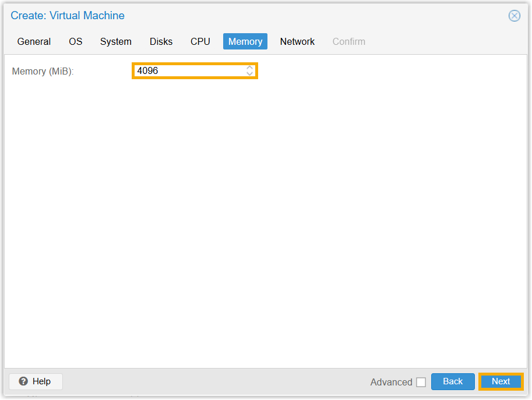Screen dimensions: 532x400
Task: Open Help from the bottom-left button
Action: 36,381
